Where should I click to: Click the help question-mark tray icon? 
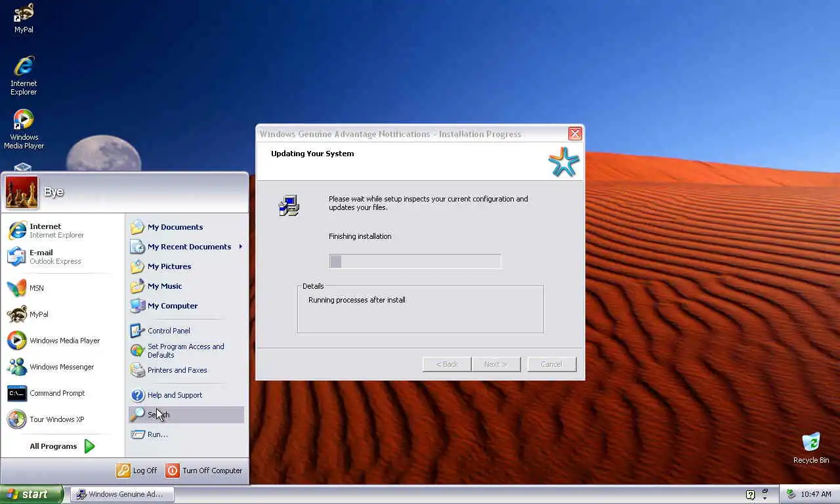tap(751, 495)
